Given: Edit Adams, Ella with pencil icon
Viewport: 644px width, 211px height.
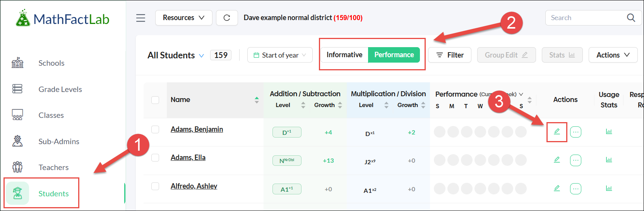Looking at the screenshot, I should [x=557, y=160].
